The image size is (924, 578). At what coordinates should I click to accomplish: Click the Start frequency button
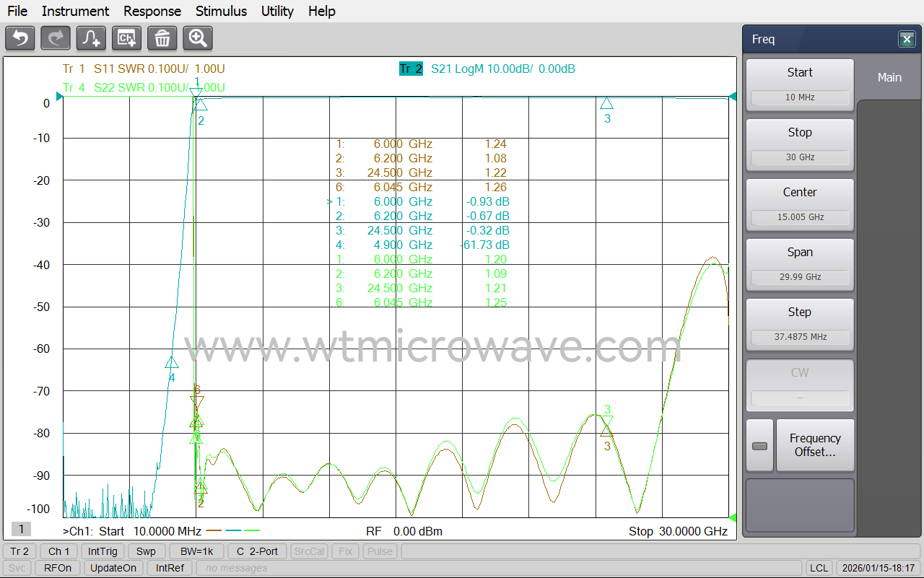[800, 83]
